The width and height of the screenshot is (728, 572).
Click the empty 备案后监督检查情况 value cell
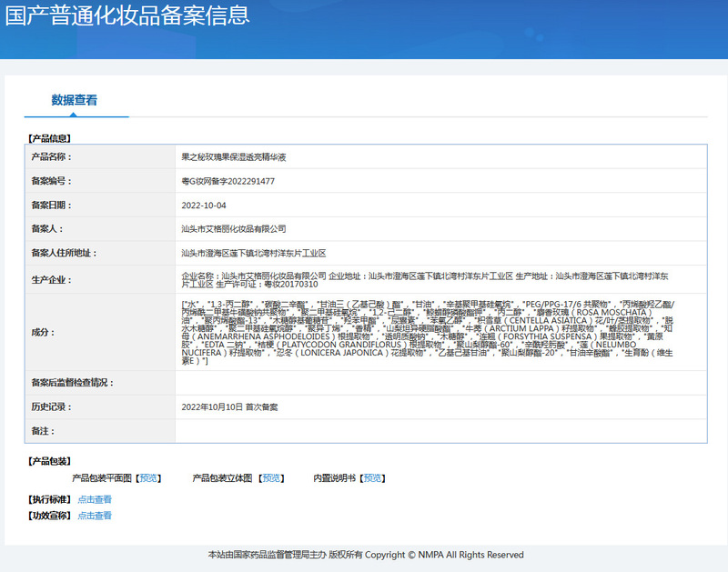(x=440, y=383)
